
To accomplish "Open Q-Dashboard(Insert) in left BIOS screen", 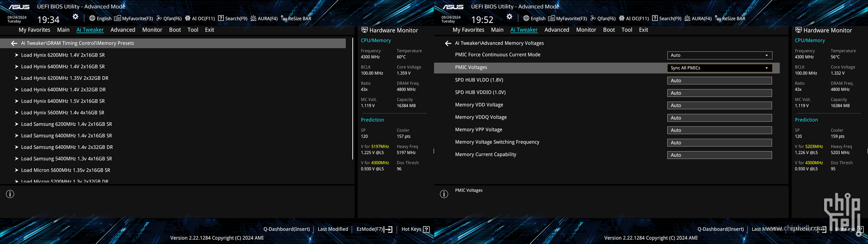I will [287, 229].
